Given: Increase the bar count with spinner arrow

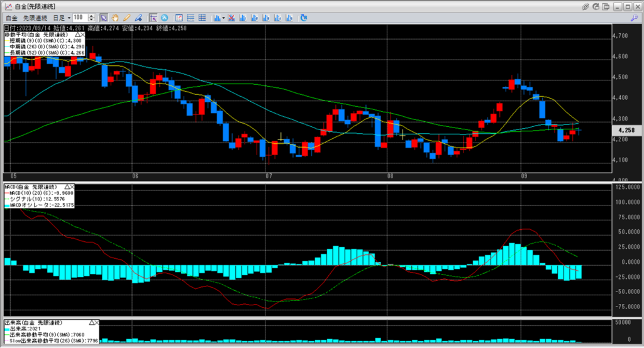Looking at the screenshot, I should [92, 16].
